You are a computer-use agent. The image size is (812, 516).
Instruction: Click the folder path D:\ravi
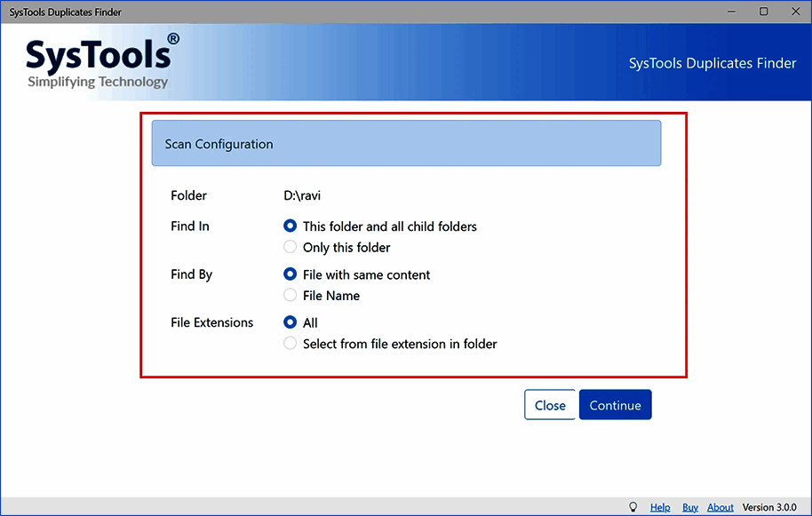pyautogui.click(x=302, y=195)
